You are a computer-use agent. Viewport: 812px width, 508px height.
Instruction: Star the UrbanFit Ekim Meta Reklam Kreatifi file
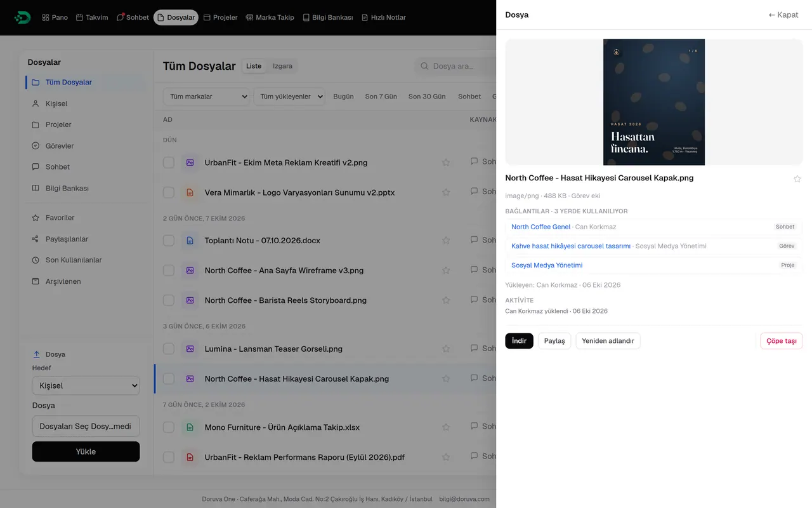pyautogui.click(x=446, y=163)
